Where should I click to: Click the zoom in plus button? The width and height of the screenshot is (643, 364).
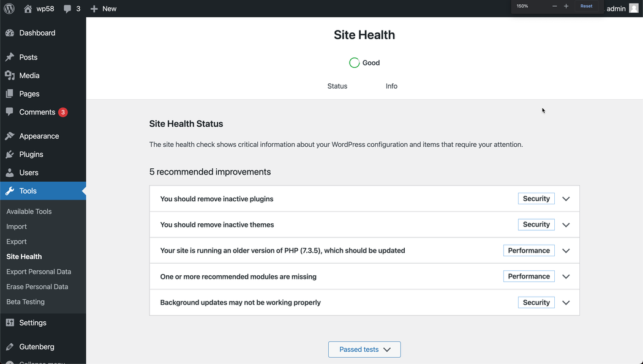point(566,6)
